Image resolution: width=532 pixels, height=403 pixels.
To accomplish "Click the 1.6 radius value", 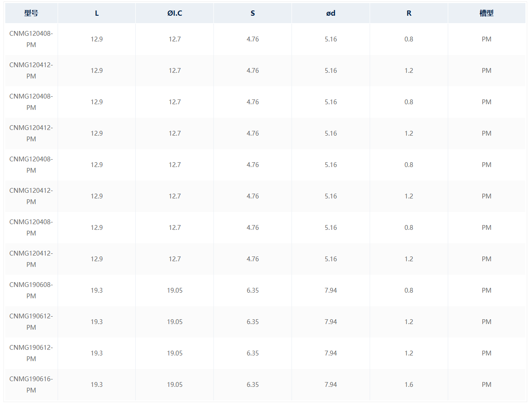I will click(x=409, y=385).
